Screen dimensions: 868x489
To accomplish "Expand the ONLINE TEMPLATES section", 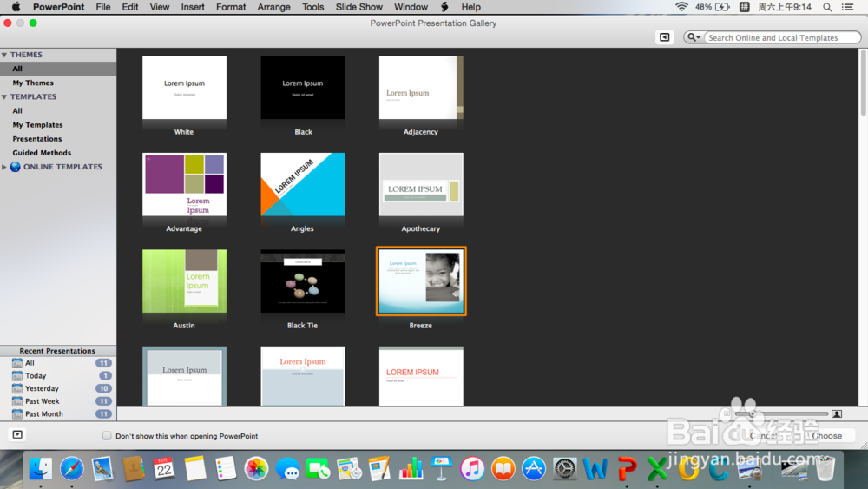I will [x=4, y=167].
